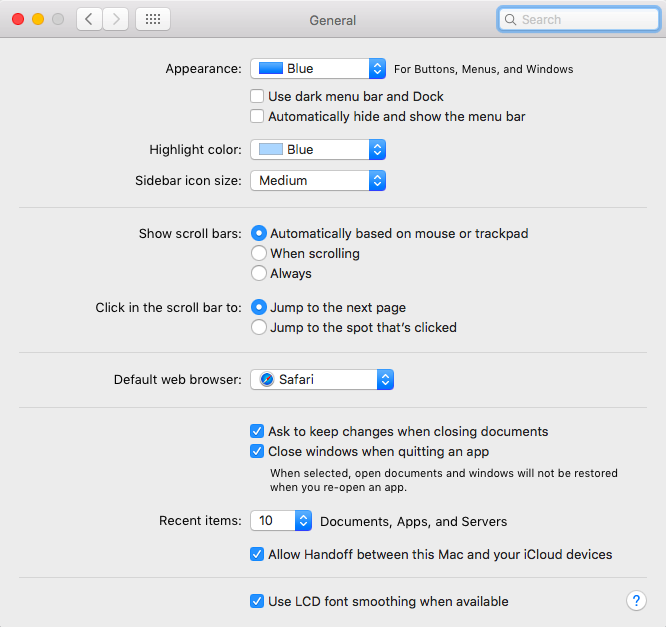Click 'Documents, Apps, and Servers' text
The width and height of the screenshot is (666, 627).
[x=413, y=521]
